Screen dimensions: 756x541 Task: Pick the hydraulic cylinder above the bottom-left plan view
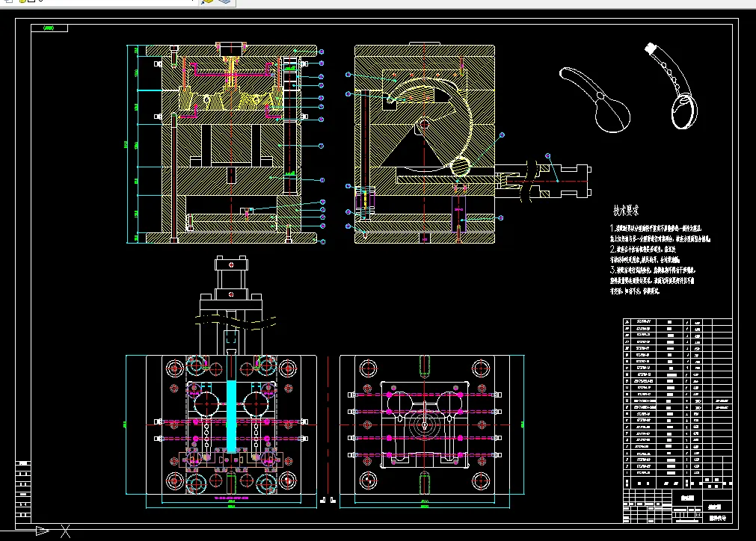231,306
